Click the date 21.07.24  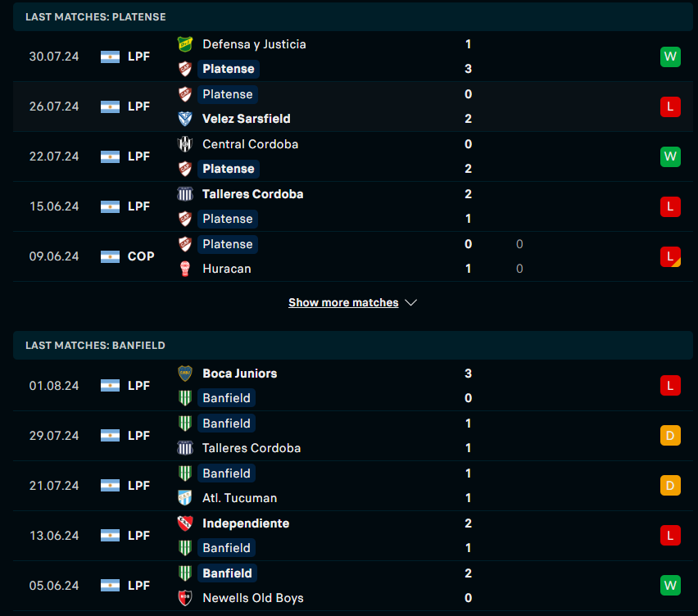click(x=54, y=486)
